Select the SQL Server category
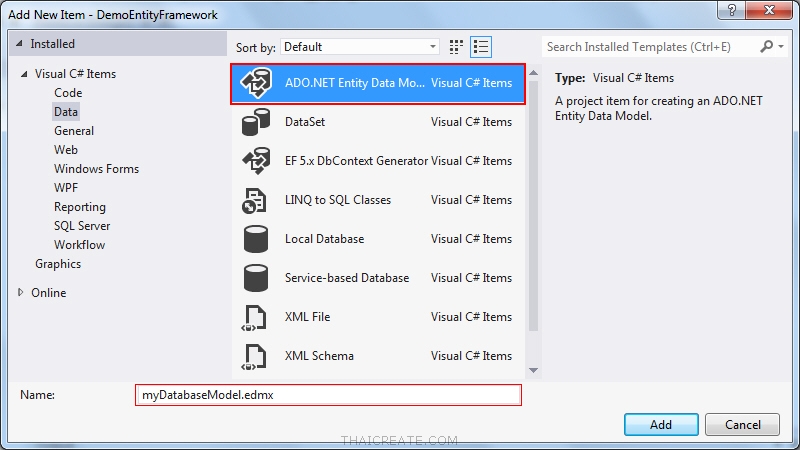The image size is (800, 450). [82, 226]
